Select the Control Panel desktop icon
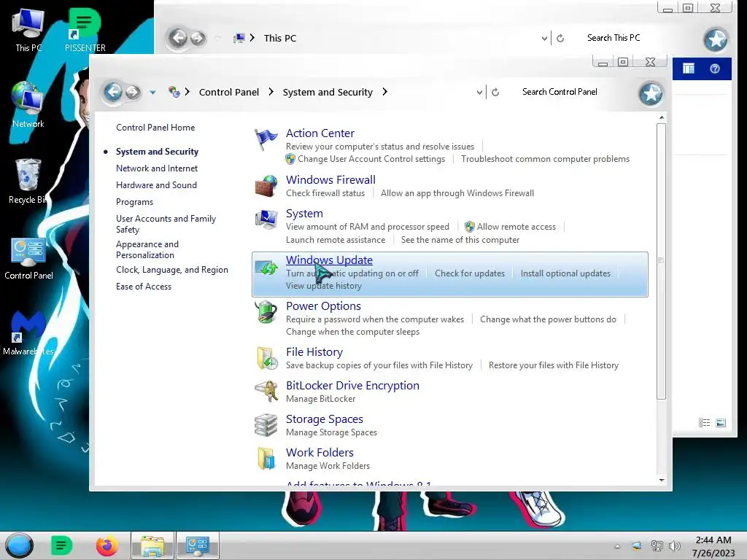Image resolution: width=747 pixels, height=560 pixels. pyautogui.click(x=28, y=259)
